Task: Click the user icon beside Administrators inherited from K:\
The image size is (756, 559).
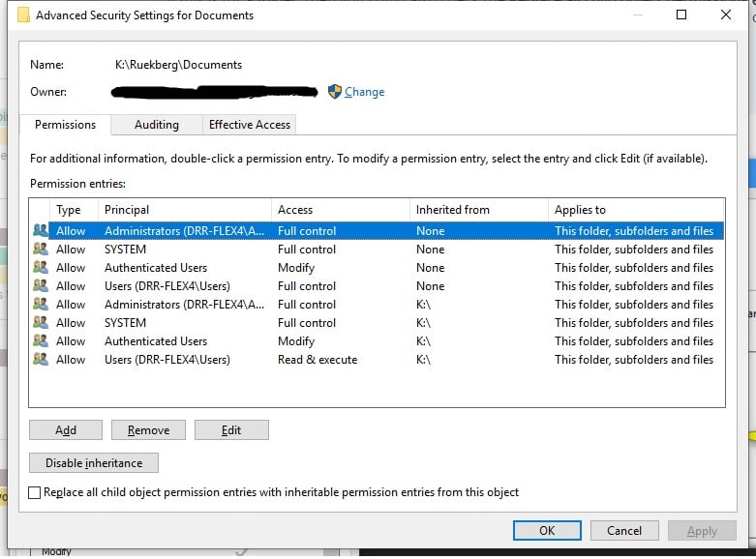Action: pos(41,304)
